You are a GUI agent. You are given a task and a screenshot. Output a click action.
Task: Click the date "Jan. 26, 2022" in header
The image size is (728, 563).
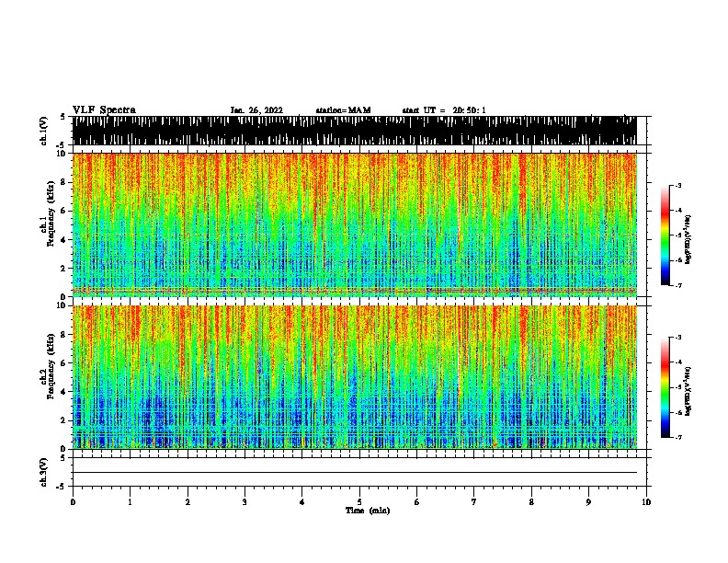click(256, 110)
